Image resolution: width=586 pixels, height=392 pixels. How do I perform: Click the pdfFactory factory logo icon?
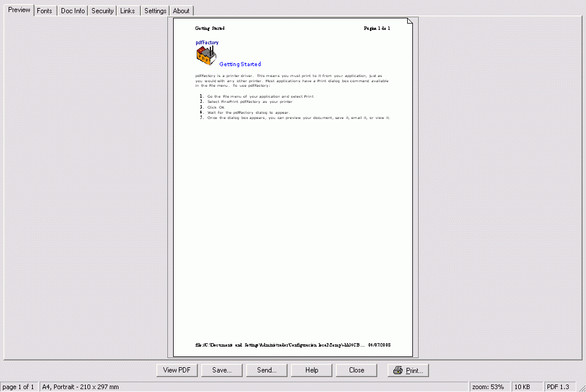[206, 56]
